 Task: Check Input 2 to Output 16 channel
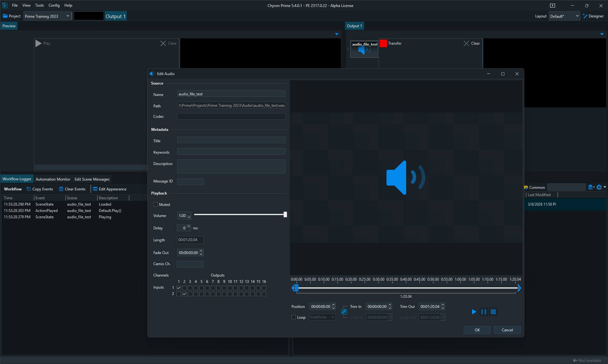coord(264,294)
